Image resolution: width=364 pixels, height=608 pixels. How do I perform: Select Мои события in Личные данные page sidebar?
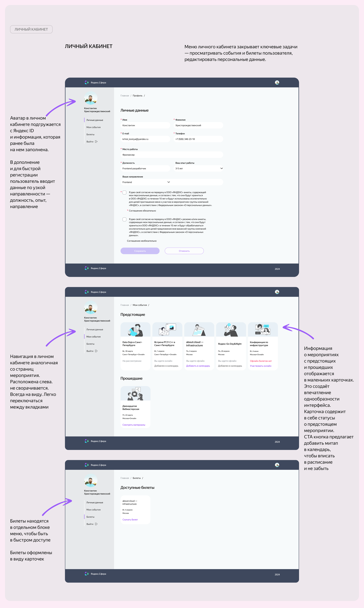coord(94,127)
